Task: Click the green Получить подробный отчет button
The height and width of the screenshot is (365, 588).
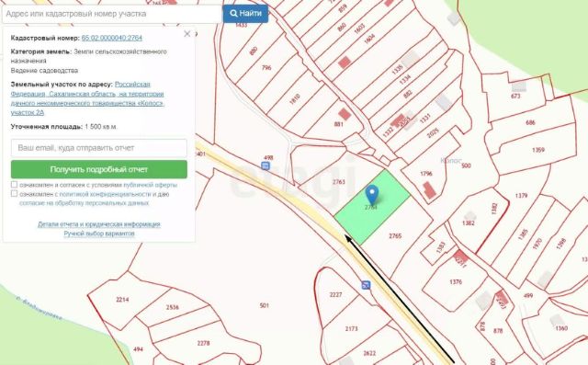Action: (x=99, y=169)
